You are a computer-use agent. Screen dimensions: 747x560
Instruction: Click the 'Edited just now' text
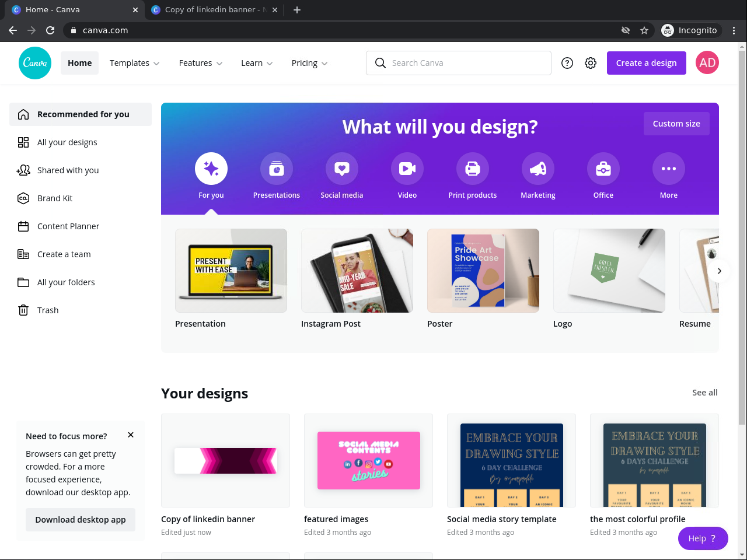point(186,533)
